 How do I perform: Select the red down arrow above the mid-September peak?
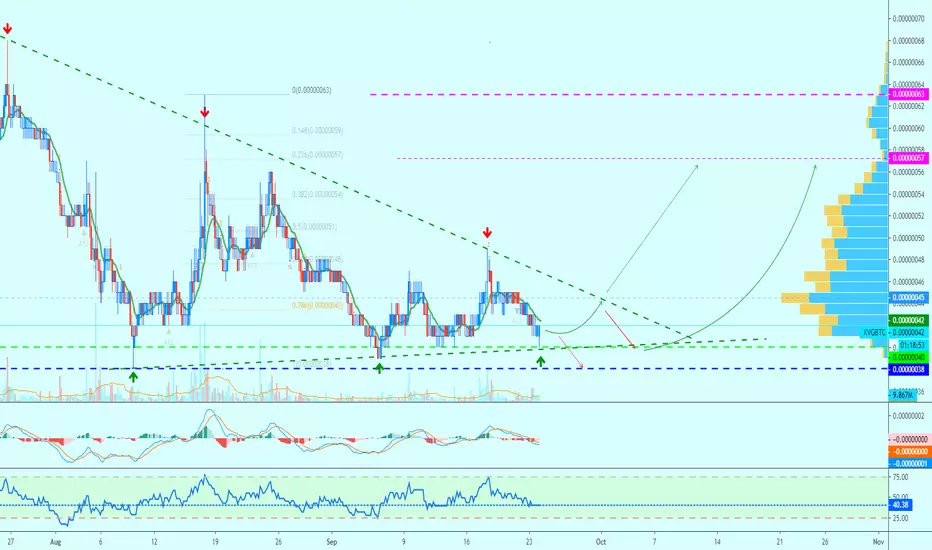coord(487,232)
